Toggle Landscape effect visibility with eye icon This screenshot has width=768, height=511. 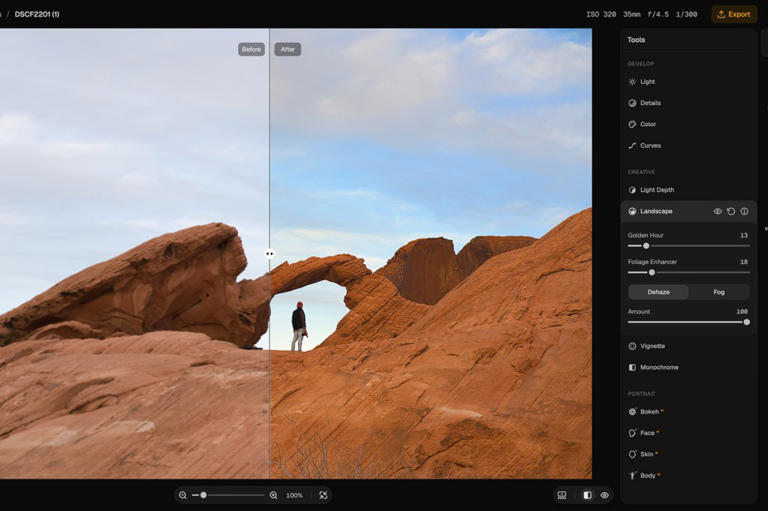(718, 212)
